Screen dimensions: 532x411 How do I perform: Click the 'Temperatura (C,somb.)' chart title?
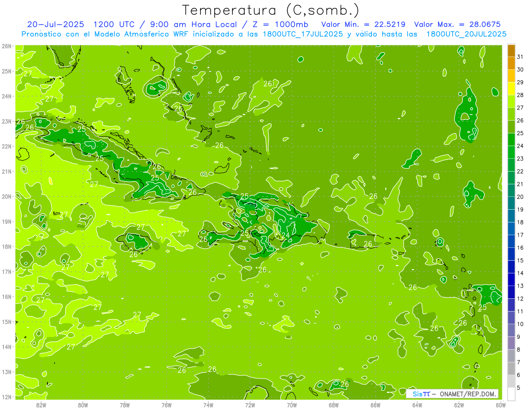(271, 10)
